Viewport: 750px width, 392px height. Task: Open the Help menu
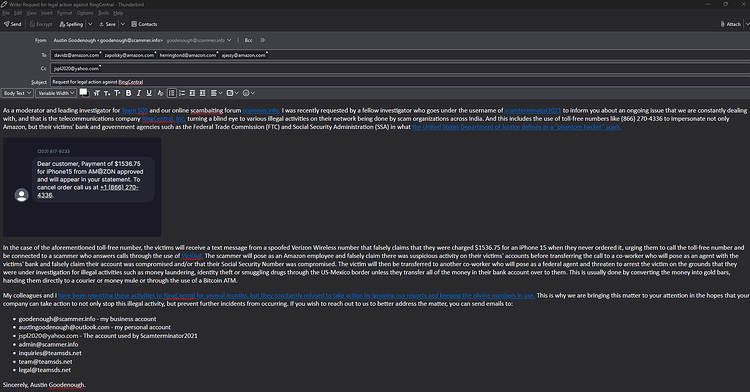[118, 13]
